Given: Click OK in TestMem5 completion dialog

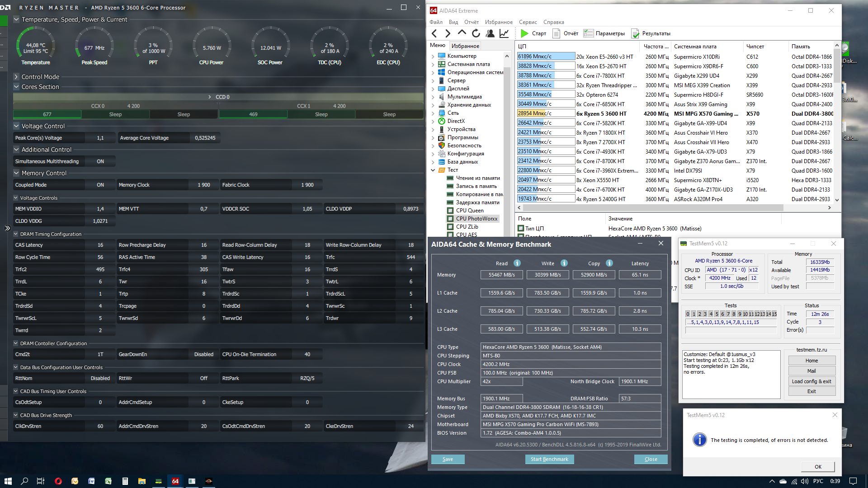Looking at the screenshot, I should click(817, 467).
